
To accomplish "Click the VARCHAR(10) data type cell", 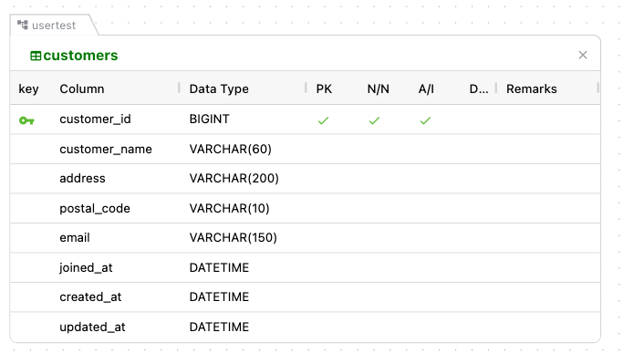I will coord(229,208).
